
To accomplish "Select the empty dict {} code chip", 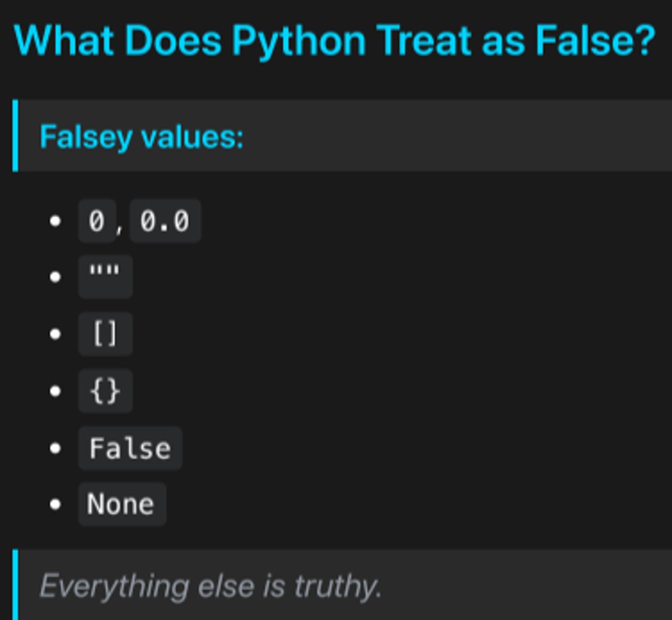I will [x=105, y=391].
